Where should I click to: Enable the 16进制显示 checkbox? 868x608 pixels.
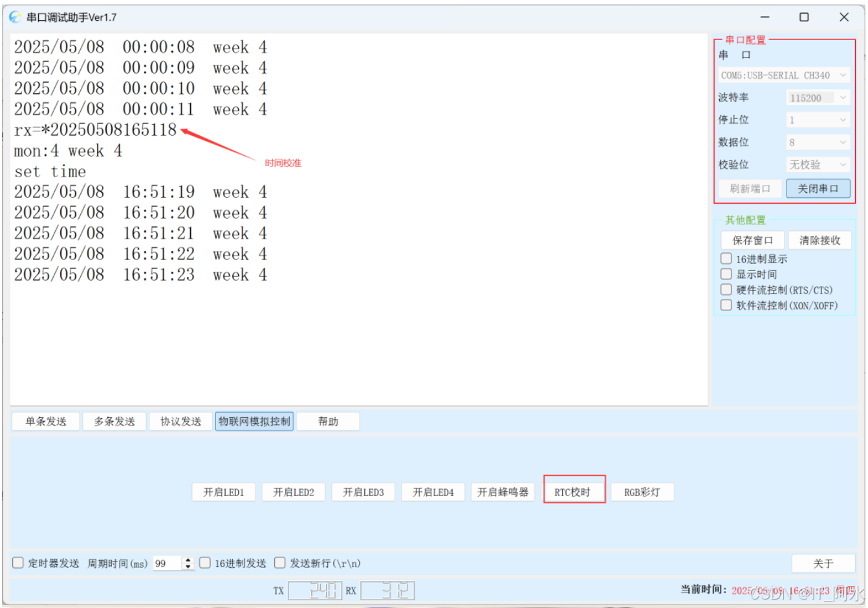(x=726, y=259)
